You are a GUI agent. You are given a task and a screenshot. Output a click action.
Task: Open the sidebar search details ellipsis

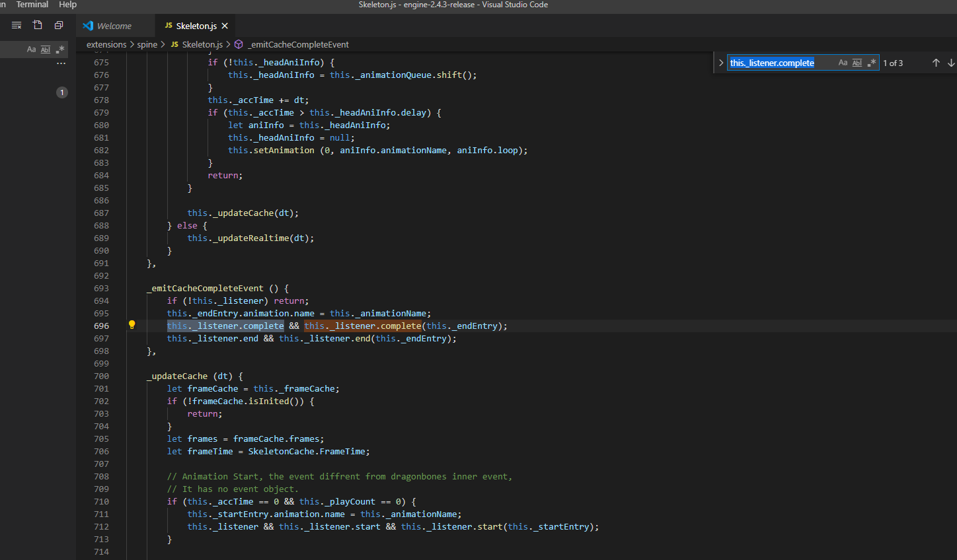61,63
